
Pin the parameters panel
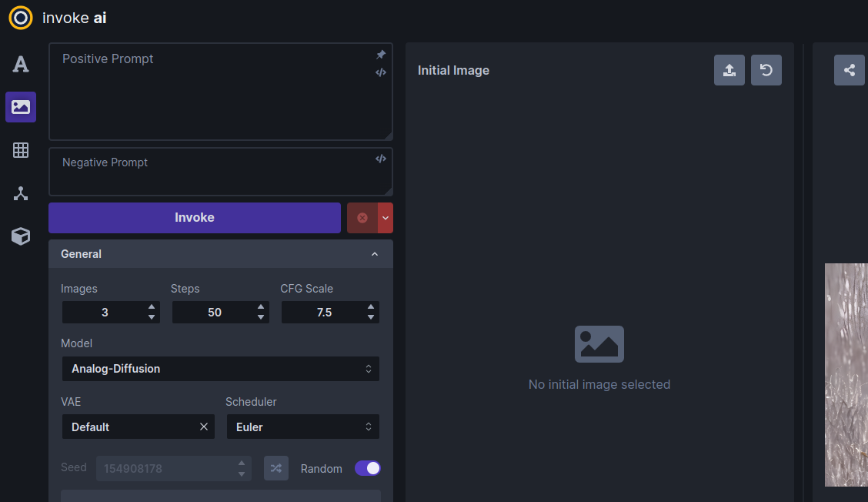pos(380,55)
